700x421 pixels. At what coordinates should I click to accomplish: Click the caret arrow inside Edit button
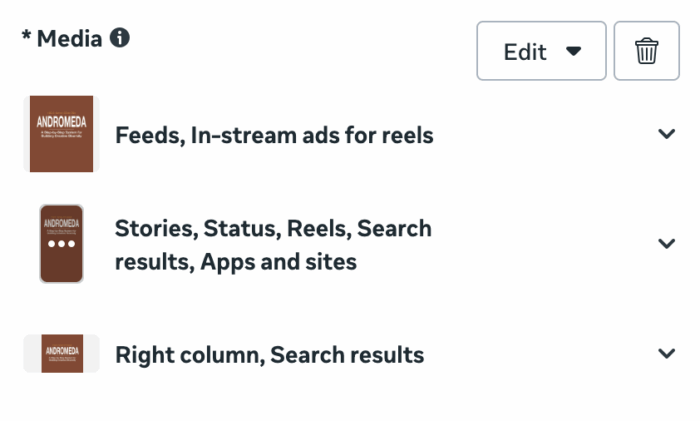(573, 51)
